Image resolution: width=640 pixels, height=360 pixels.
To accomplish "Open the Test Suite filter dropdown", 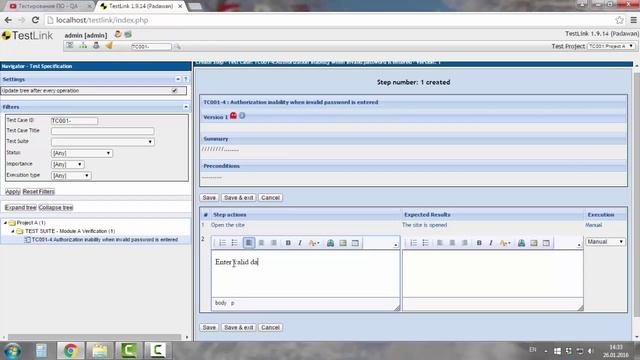I will [x=102, y=142].
